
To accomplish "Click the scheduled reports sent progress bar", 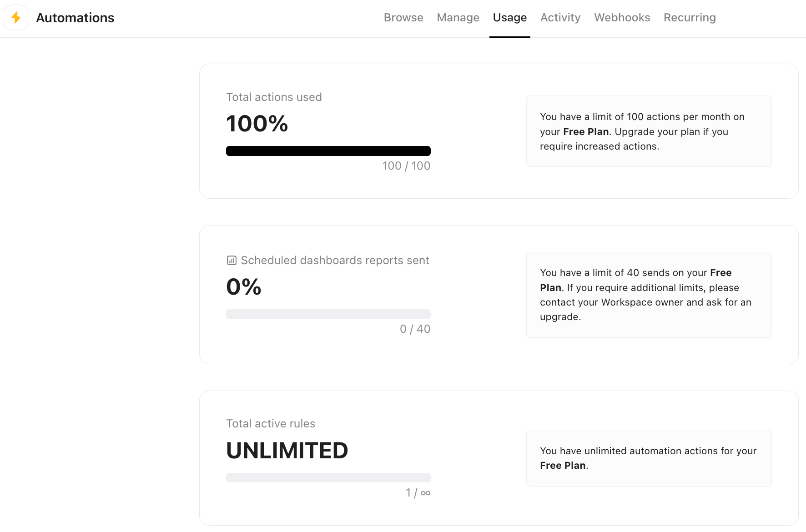I will click(x=328, y=314).
